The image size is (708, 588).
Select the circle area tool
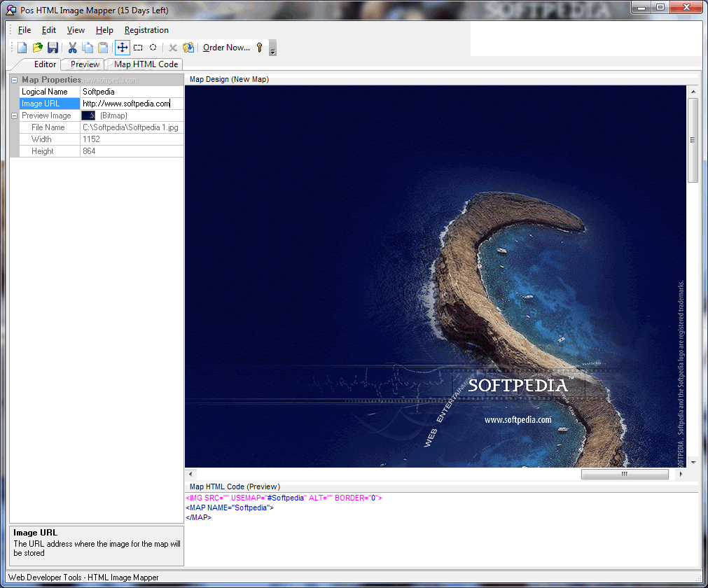[x=153, y=48]
